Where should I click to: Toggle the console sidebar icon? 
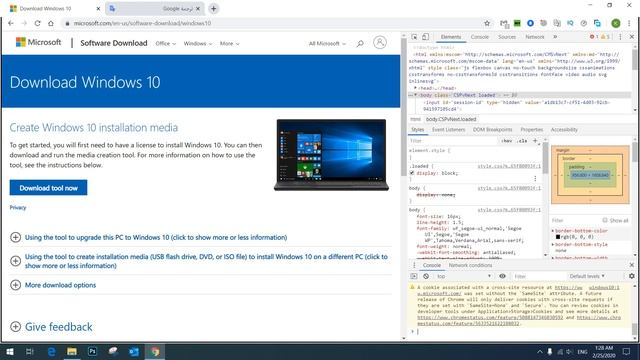click(x=414, y=276)
